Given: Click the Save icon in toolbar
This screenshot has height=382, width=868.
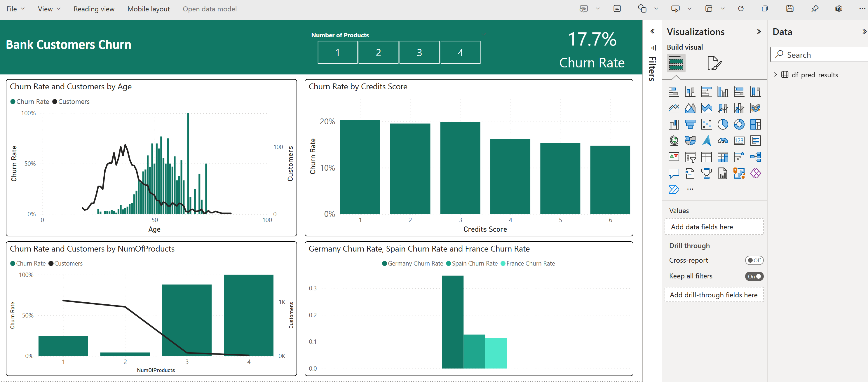Looking at the screenshot, I should tap(789, 9).
